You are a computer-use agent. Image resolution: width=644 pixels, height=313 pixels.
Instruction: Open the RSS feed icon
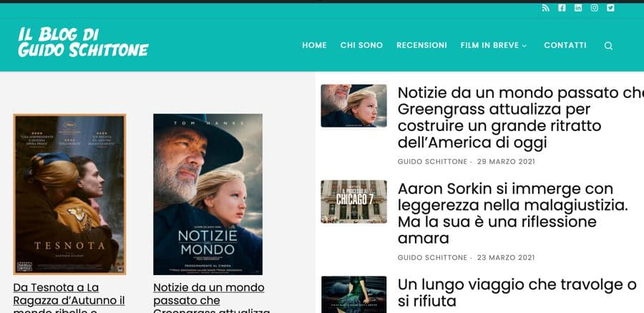(x=545, y=8)
